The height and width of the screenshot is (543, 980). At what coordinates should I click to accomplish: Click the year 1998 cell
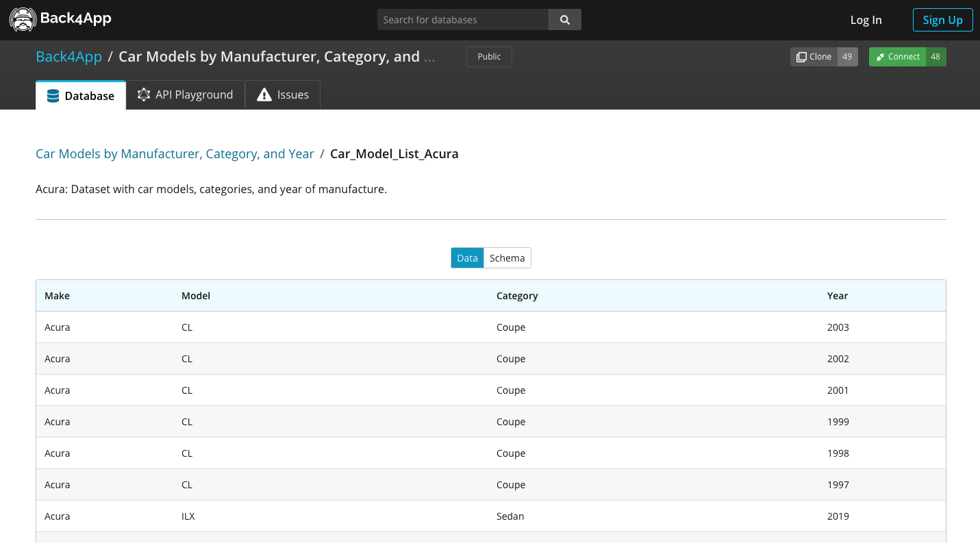pos(838,453)
